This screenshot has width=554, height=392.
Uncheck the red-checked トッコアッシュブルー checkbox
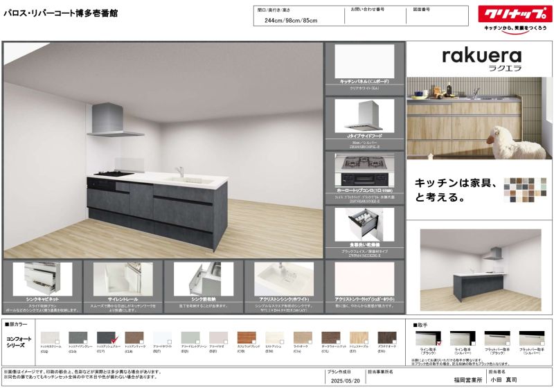coord(114,341)
